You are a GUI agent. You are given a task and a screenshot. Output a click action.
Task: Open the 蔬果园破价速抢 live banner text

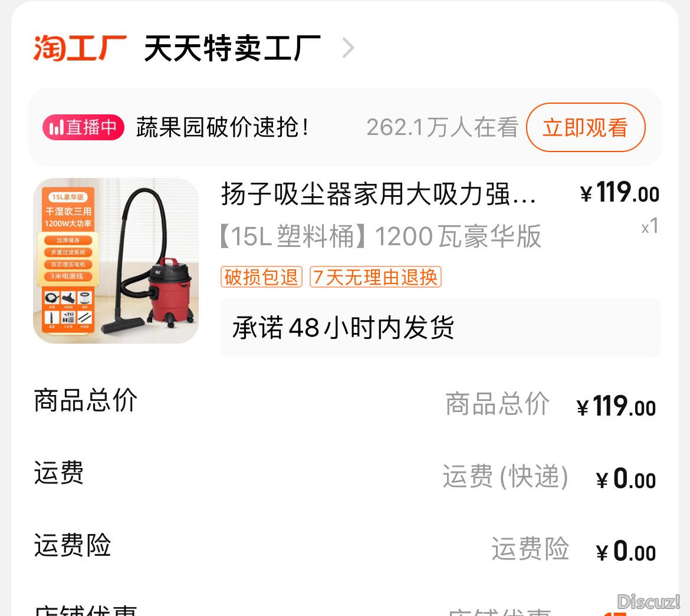click(223, 127)
